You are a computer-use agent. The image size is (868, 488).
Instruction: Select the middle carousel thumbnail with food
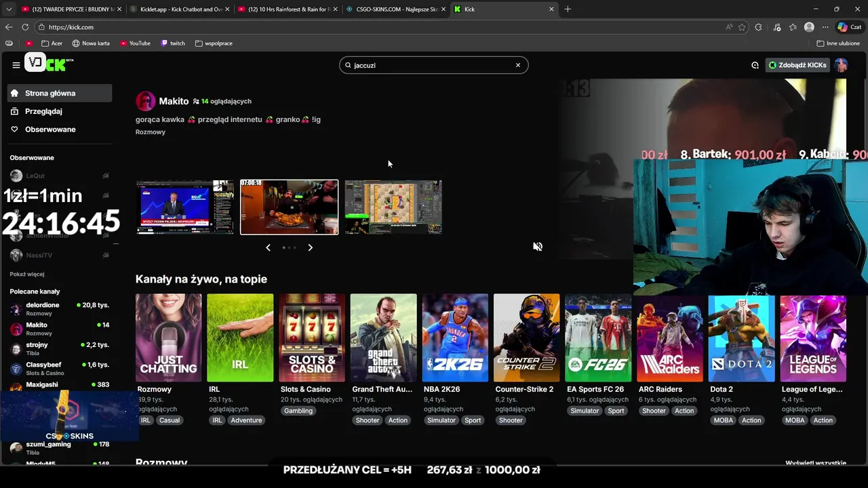(289, 207)
